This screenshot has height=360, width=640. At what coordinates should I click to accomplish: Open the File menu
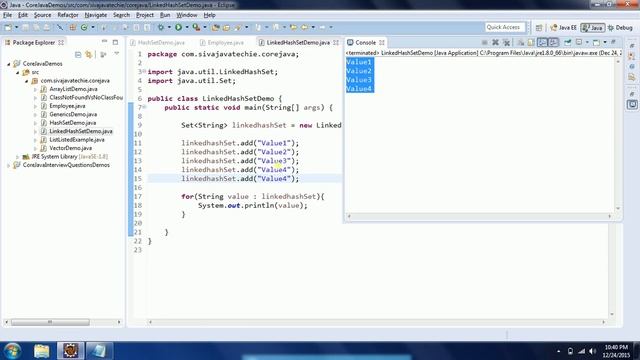coord(7,15)
